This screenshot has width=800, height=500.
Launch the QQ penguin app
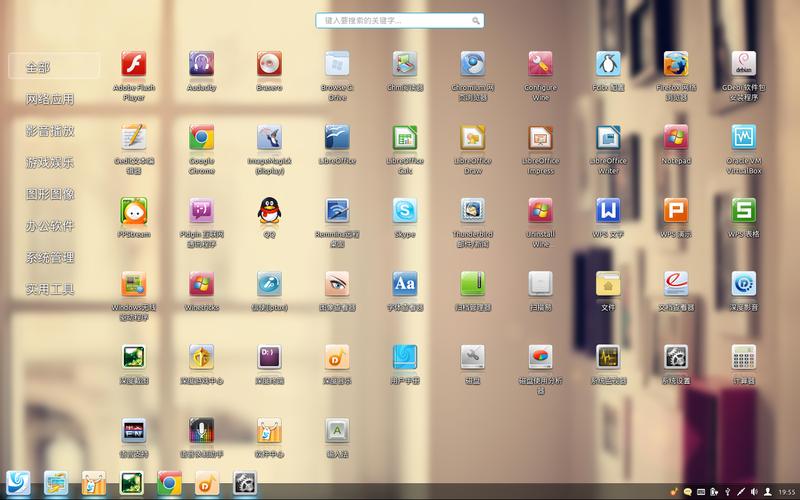(x=269, y=211)
